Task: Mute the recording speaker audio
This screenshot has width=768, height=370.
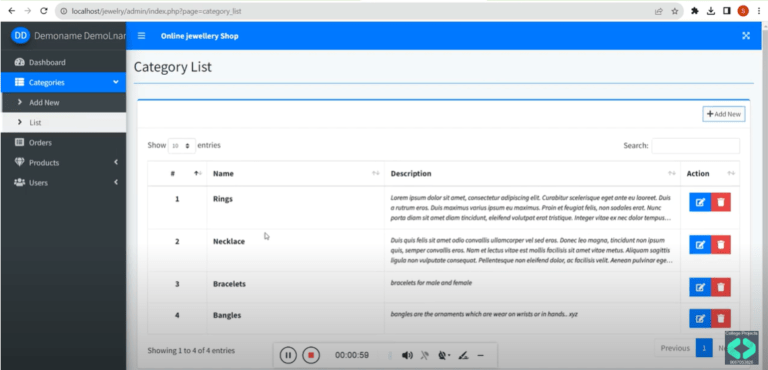Action: (407, 355)
